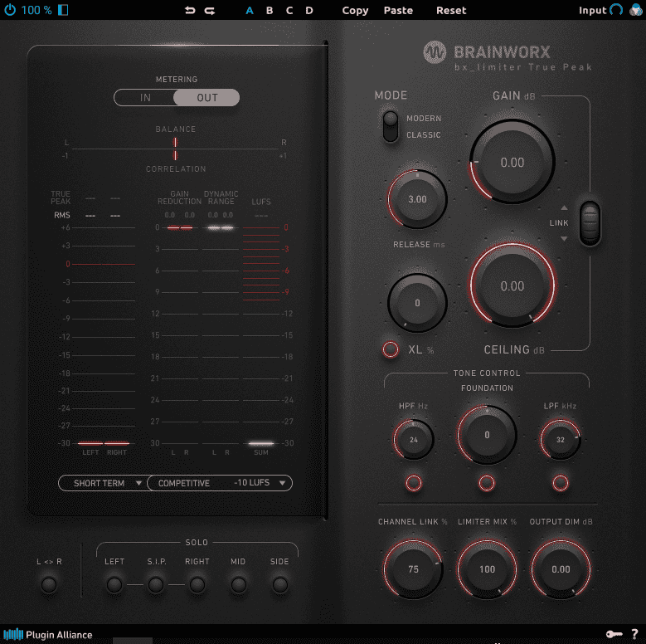Click the Foundation knob

(x=487, y=435)
